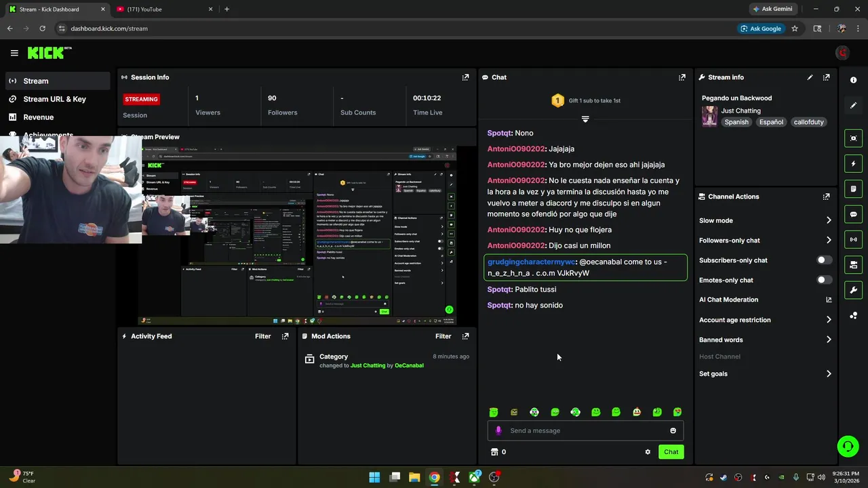Pop out the Session Info panel
Image resolution: width=868 pixels, height=488 pixels.
(465, 77)
